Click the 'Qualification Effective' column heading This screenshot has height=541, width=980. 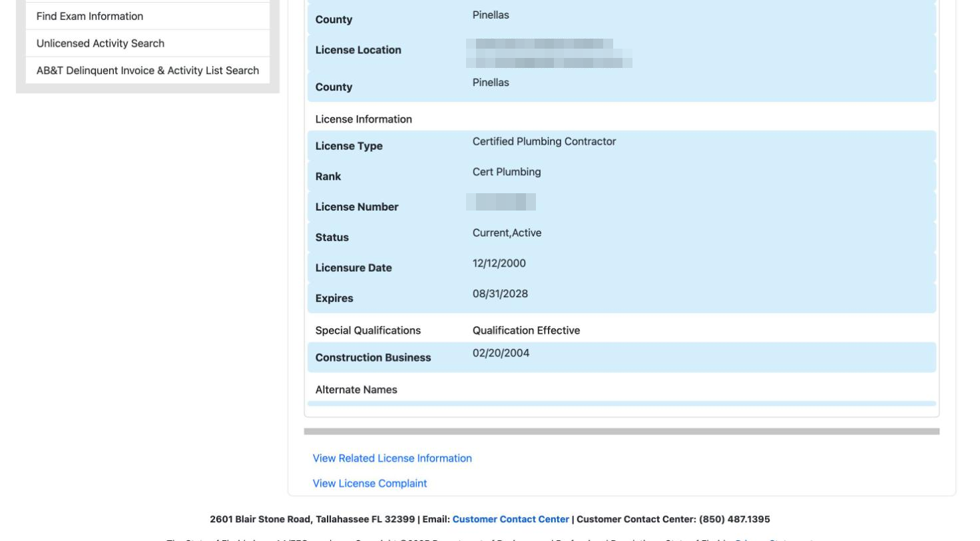[x=526, y=330]
